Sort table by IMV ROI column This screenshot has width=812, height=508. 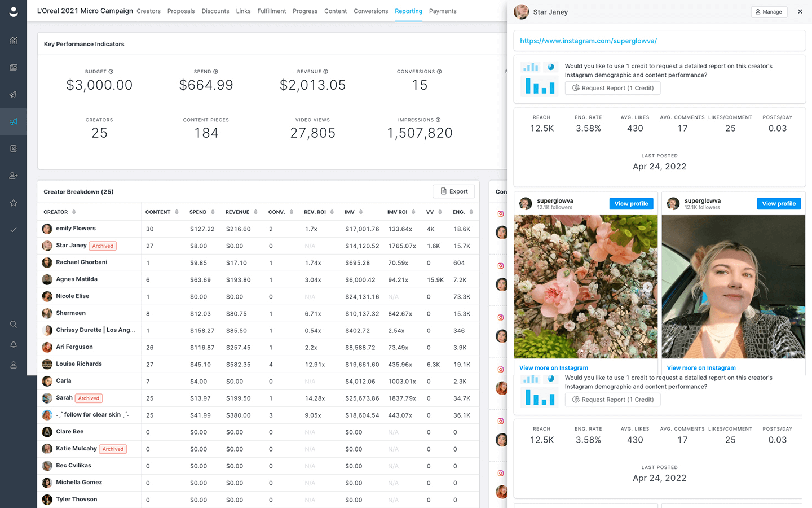click(x=401, y=212)
